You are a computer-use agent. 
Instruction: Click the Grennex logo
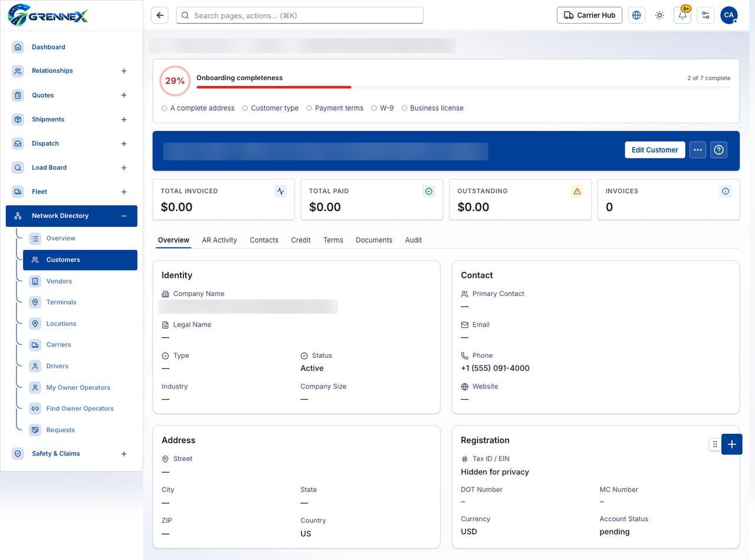48,15
